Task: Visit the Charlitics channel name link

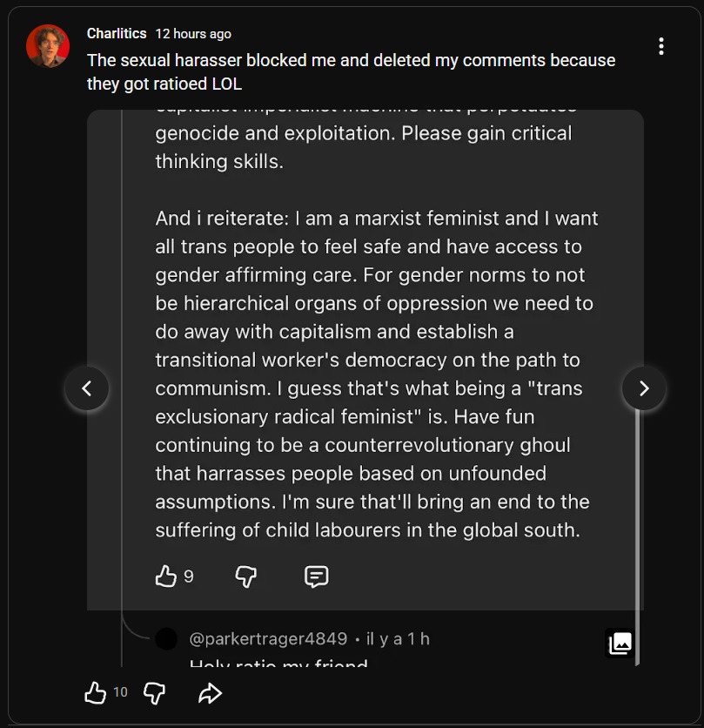Action: point(117,33)
